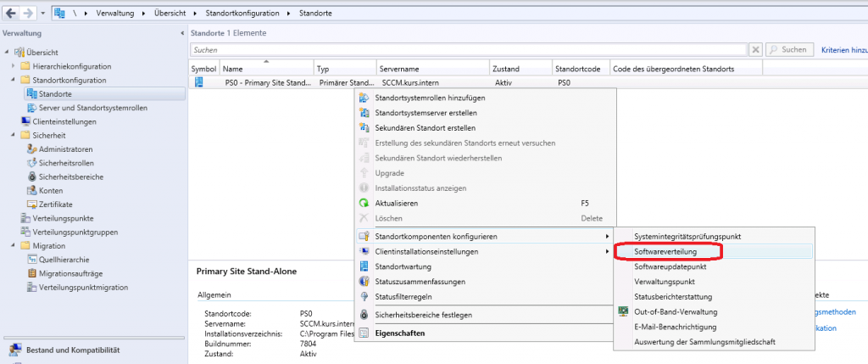Click the Bestand und Kompatibilität workspace icon
Screen dimensions: 868x364
pyautogui.click(x=14, y=350)
